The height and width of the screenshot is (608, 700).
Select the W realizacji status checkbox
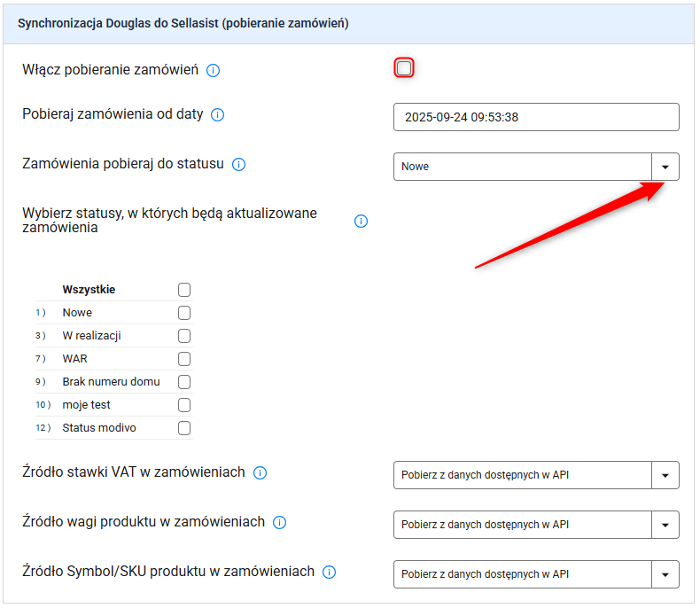pyautogui.click(x=184, y=336)
